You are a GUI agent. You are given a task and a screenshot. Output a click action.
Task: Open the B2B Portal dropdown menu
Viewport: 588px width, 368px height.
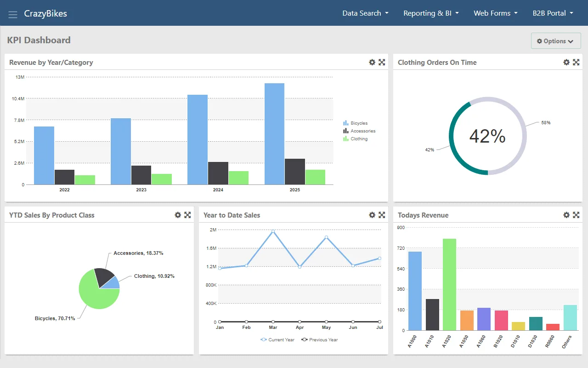(x=553, y=13)
